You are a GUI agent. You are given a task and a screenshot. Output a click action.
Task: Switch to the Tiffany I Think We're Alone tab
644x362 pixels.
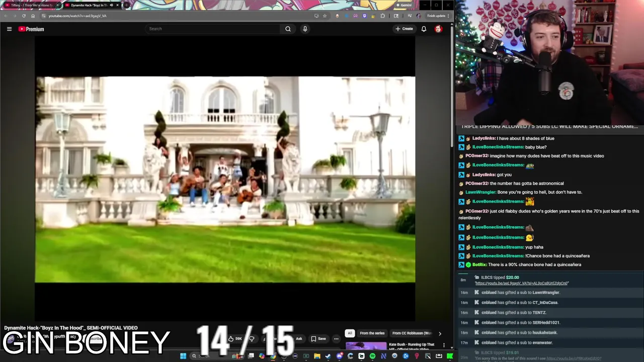point(31,5)
